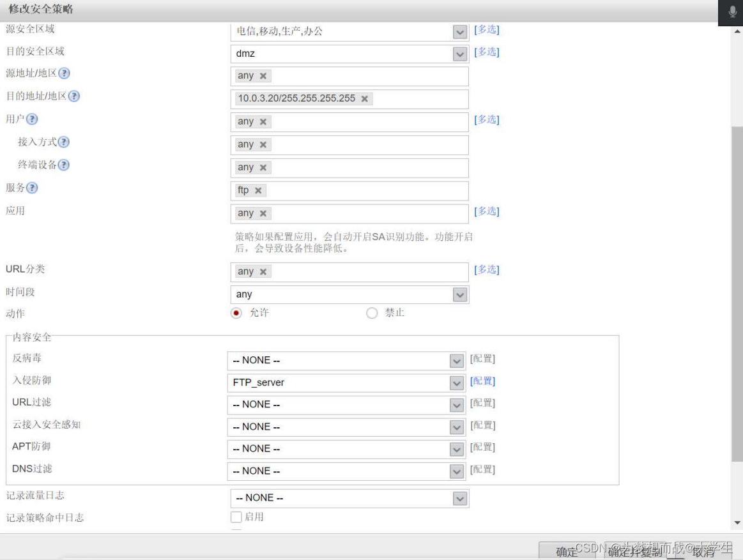Screen dimensions: 743x560
Task: Open the 目的安全区域 dropdown showing dmz
Action: coord(459,54)
